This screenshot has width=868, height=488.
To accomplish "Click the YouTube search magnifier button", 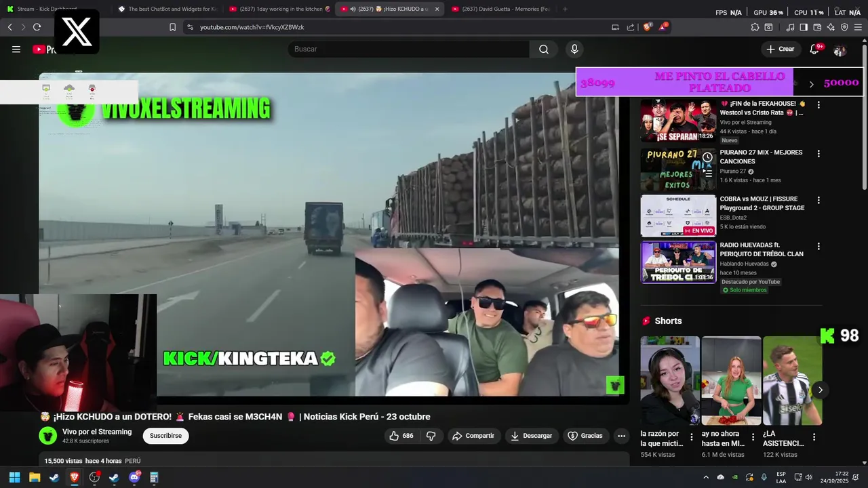I will tap(544, 49).
